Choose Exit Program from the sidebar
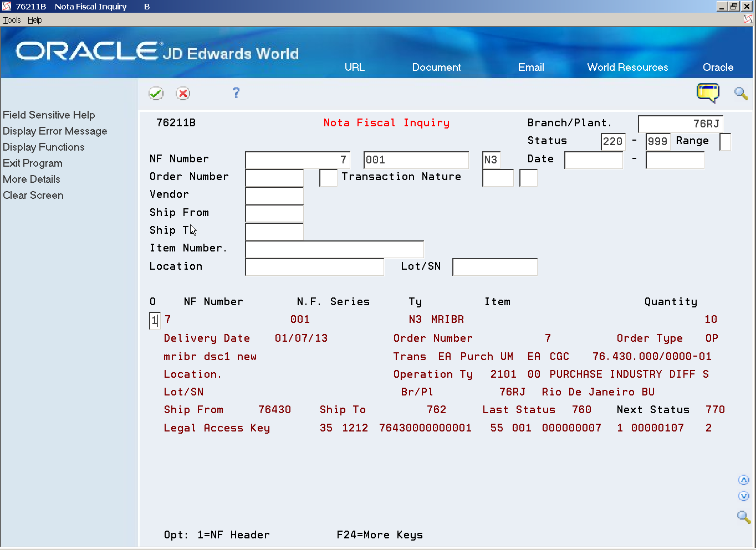The image size is (756, 550). click(33, 163)
